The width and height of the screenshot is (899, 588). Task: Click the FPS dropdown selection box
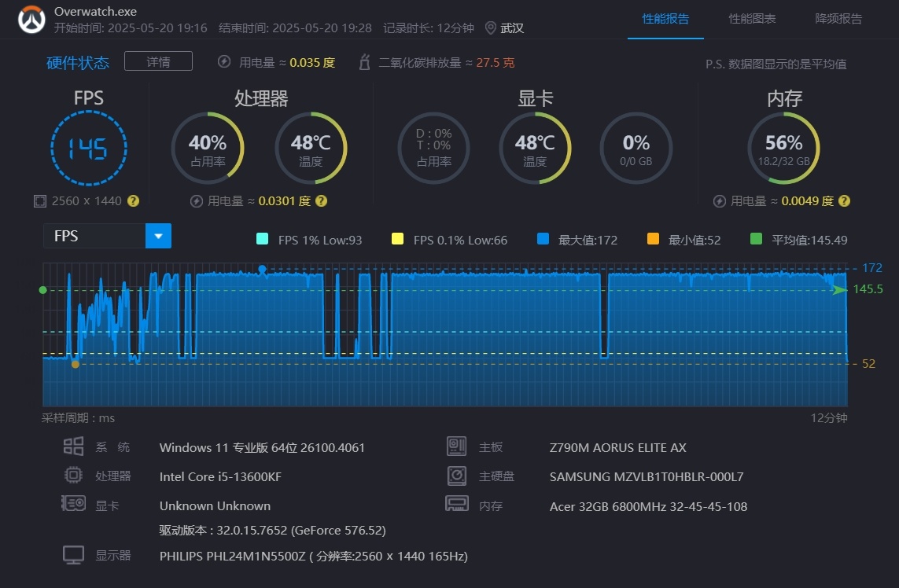(94, 236)
